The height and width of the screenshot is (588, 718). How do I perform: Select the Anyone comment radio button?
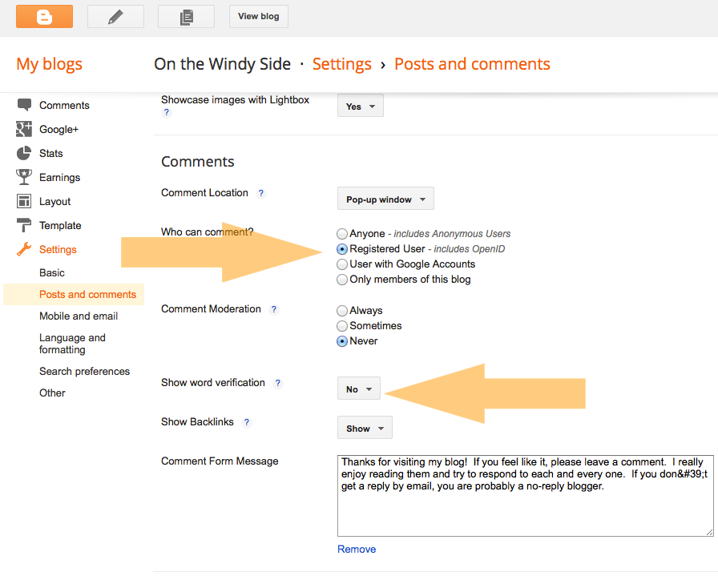[x=343, y=234]
